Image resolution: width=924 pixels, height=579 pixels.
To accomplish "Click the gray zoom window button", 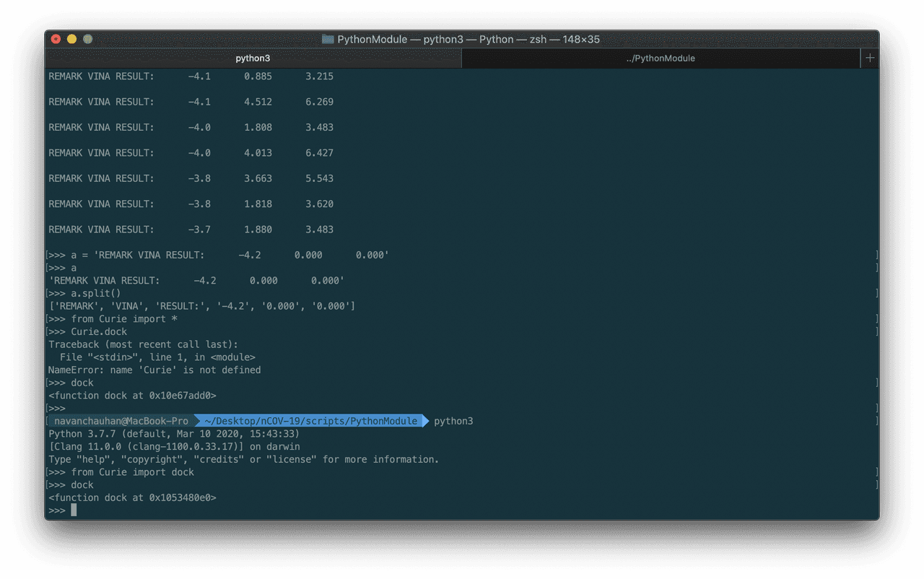I will point(88,39).
